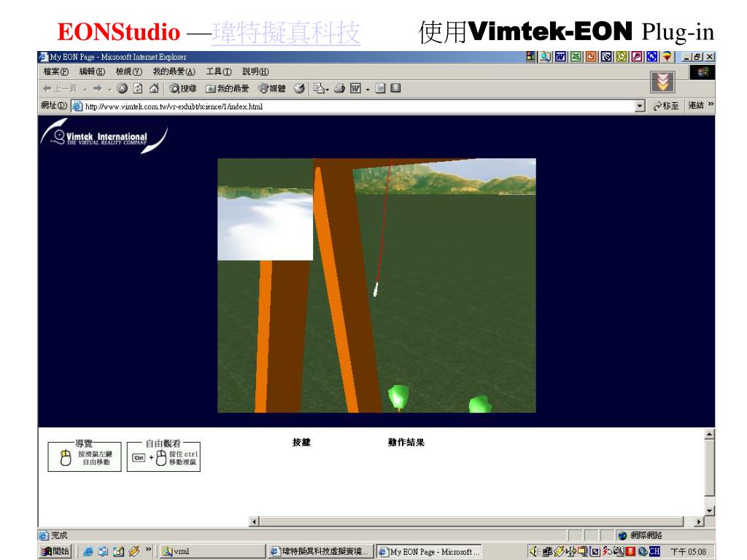
Task: Open the 檢視(V) menu
Action: (128, 71)
